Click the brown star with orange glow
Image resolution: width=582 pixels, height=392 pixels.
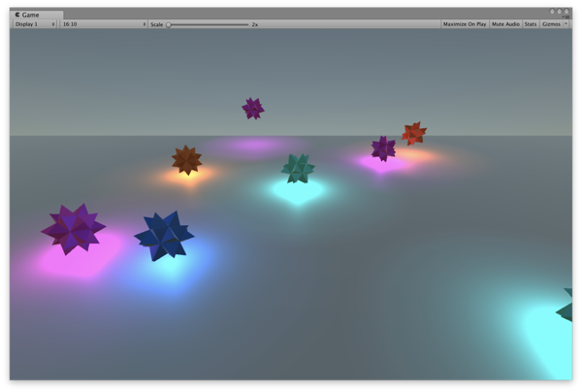pos(186,159)
